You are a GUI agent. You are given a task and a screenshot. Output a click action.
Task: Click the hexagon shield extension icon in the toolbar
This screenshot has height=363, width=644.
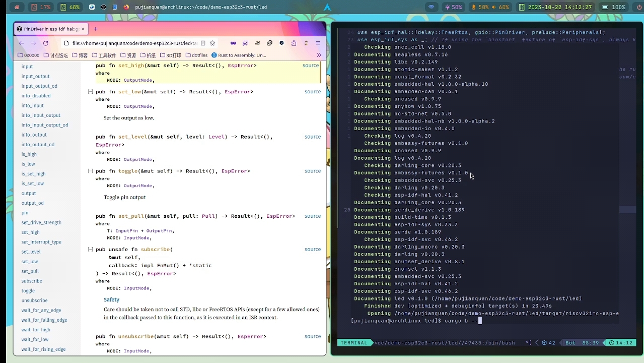click(281, 43)
